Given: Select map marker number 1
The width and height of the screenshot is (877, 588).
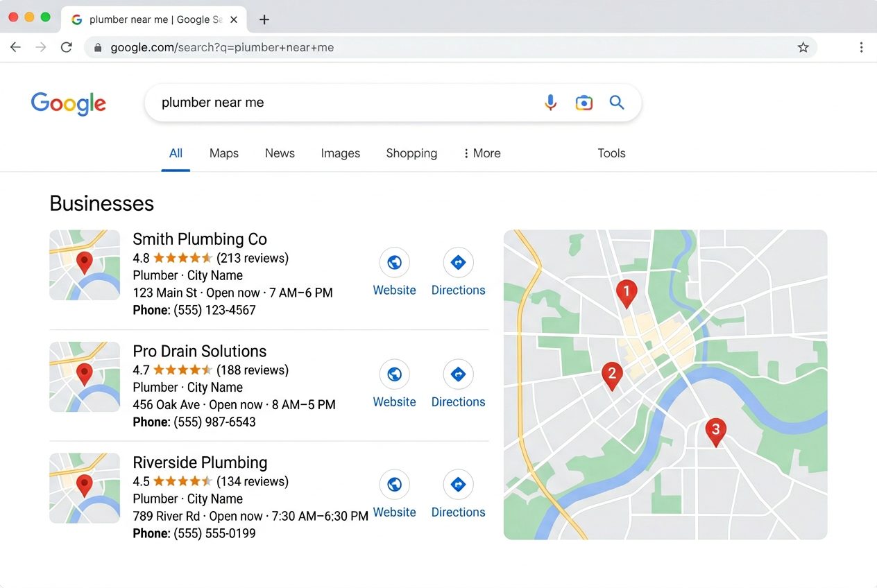Looking at the screenshot, I should point(627,291).
